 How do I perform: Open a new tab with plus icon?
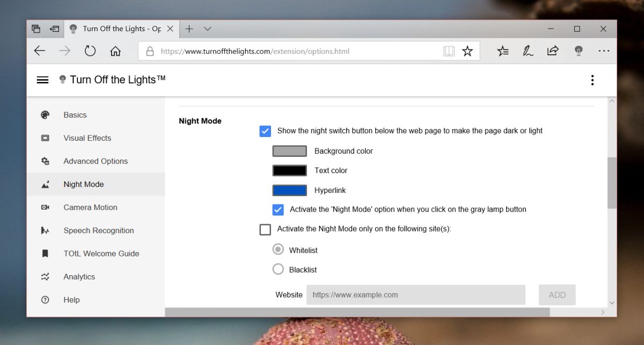point(189,28)
